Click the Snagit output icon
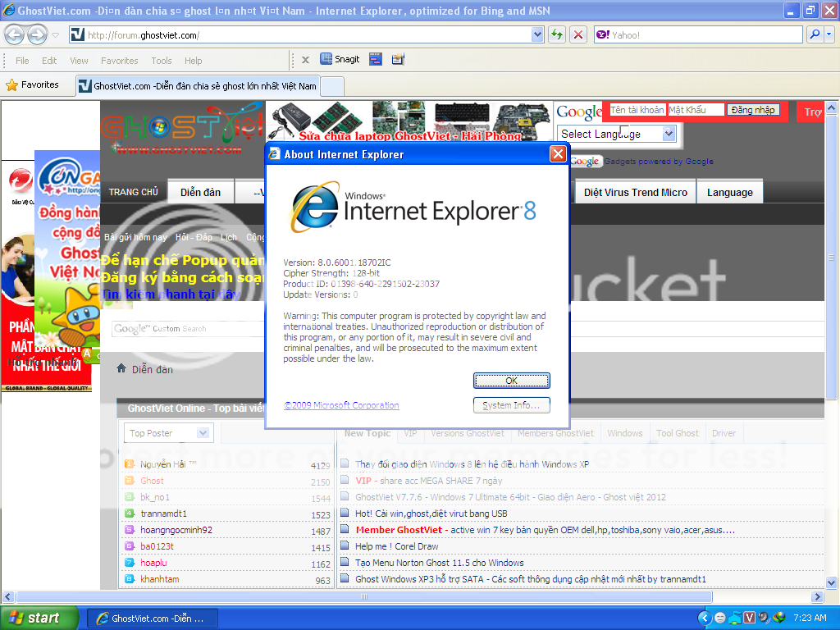The height and width of the screenshot is (630, 840). (x=398, y=59)
